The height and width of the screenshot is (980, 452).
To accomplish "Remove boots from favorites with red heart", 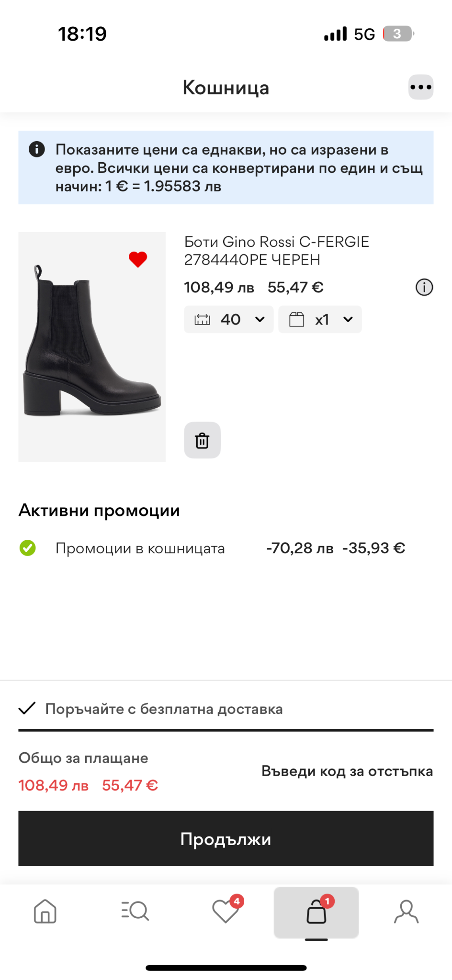I will tap(138, 259).
